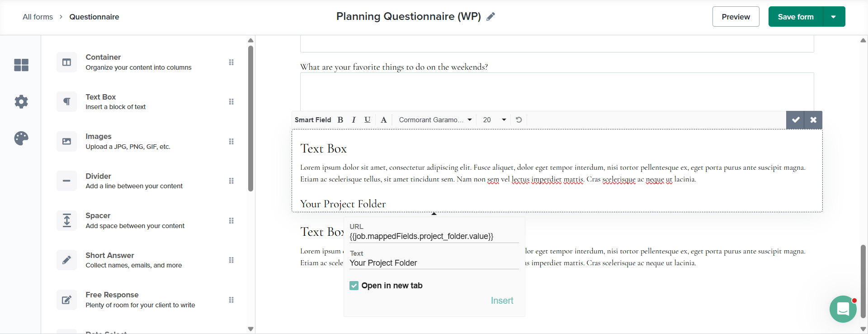Click the undo arrow in text toolbar

click(x=519, y=120)
